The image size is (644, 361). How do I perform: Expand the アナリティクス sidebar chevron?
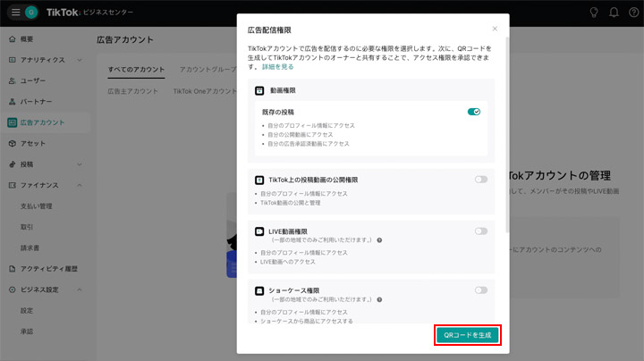[80, 60]
